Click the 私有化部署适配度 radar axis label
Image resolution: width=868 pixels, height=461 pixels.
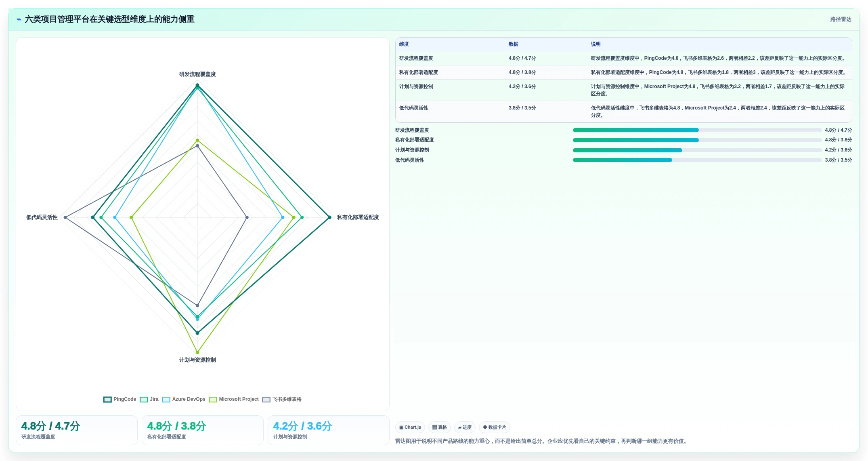click(358, 217)
